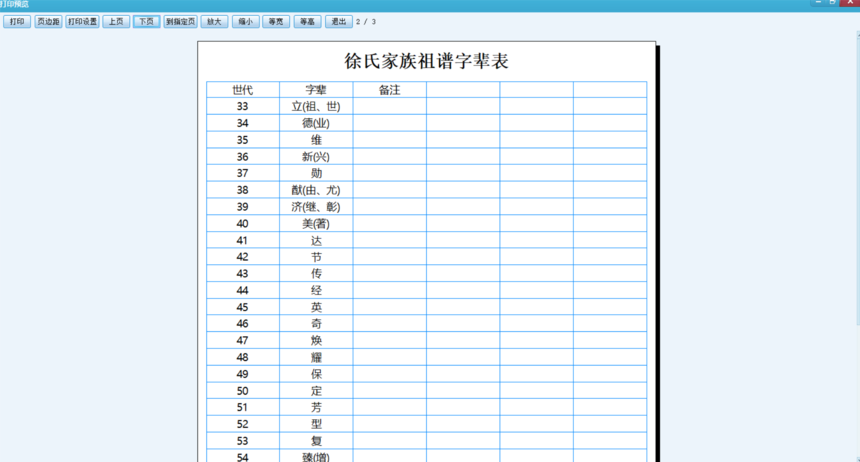The image size is (860, 462).
Task: Click cell with character 耀
Action: [316, 358]
